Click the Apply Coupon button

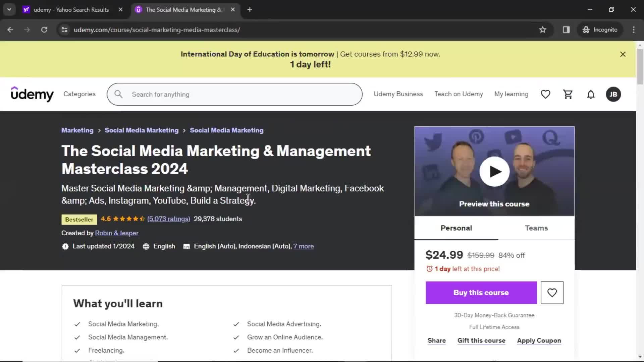tap(539, 340)
